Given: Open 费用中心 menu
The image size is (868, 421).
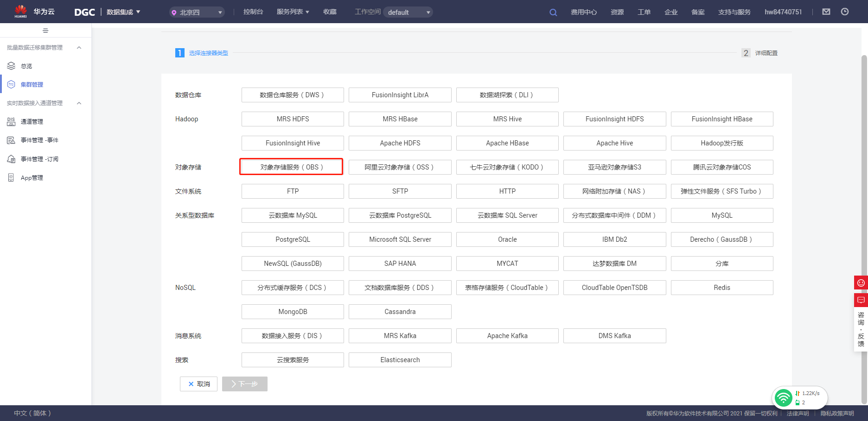Looking at the screenshot, I should (584, 12).
